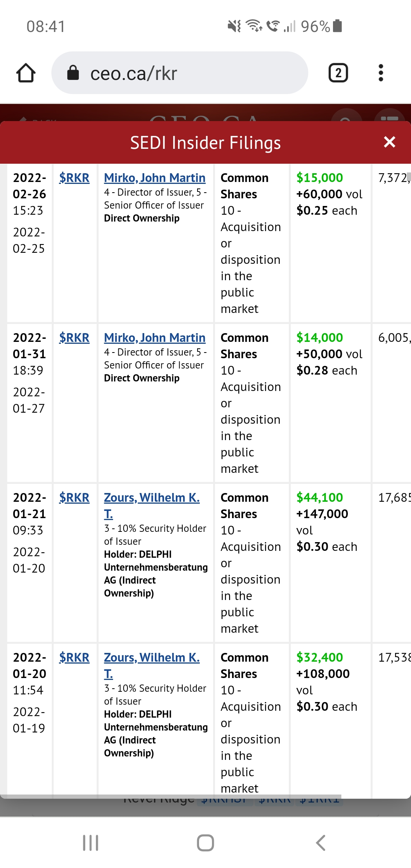Open $RKR link in 2022-01-31 filing

74,338
